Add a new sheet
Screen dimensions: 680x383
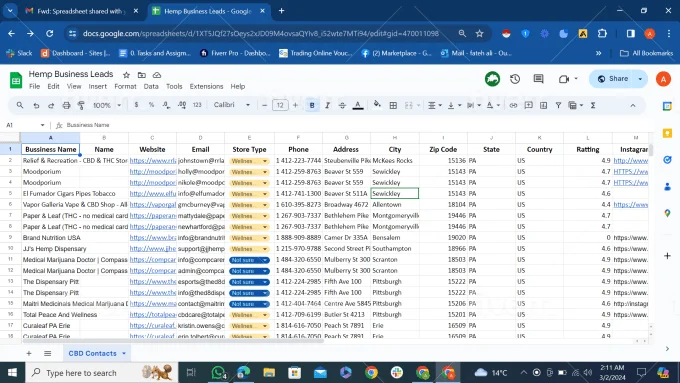click(x=29, y=354)
